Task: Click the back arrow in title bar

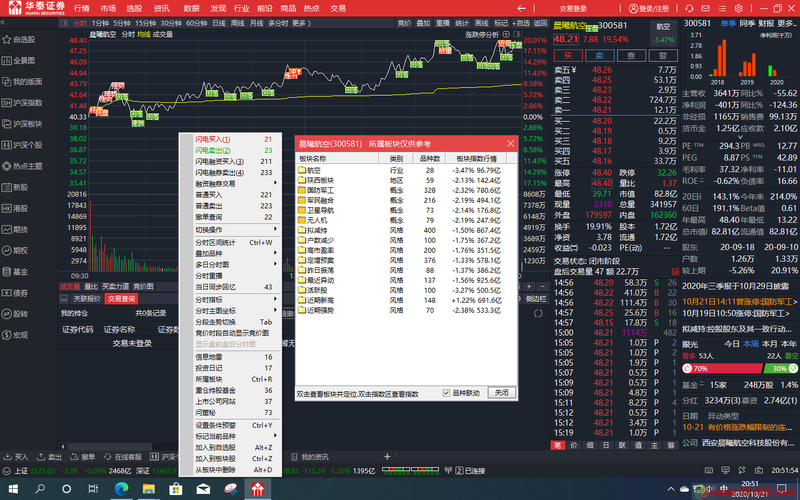Action: click(x=521, y=8)
